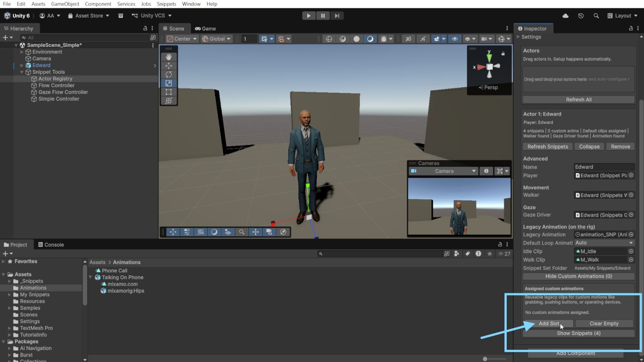This screenshot has width=644, height=362.
Task: Switch to the Console tab
Action: point(50,245)
